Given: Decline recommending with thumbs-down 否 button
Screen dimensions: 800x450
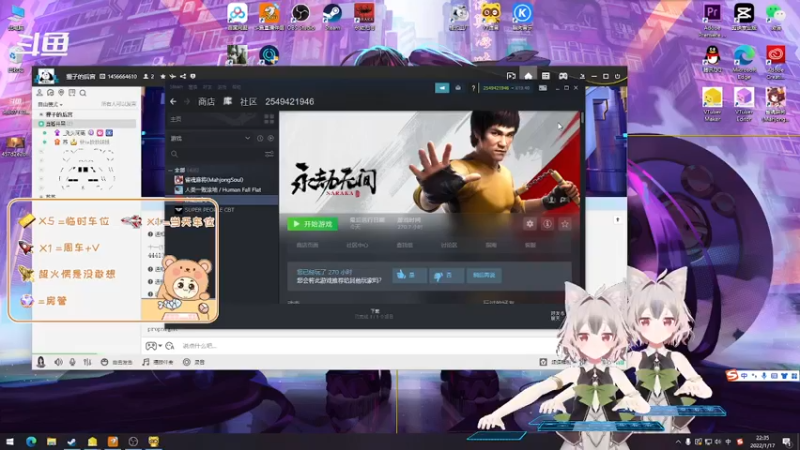Looking at the screenshot, I should tap(445, 275).
